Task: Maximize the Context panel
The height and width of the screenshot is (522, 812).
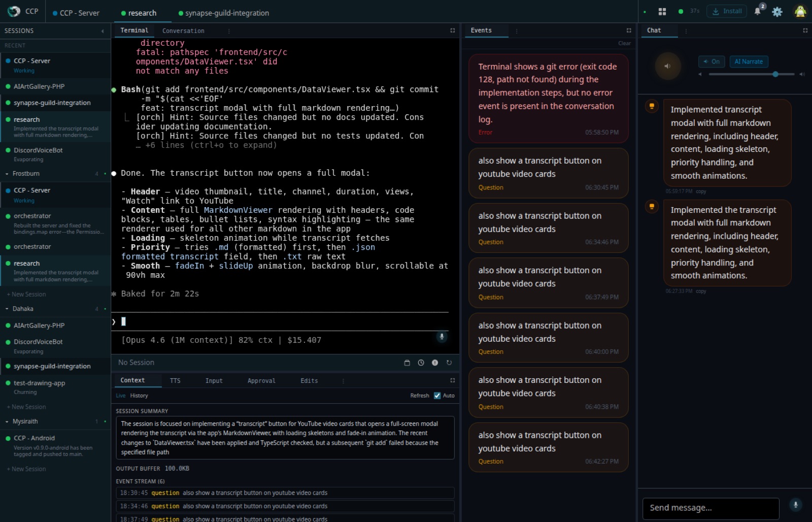Action: tap(452, 380)
